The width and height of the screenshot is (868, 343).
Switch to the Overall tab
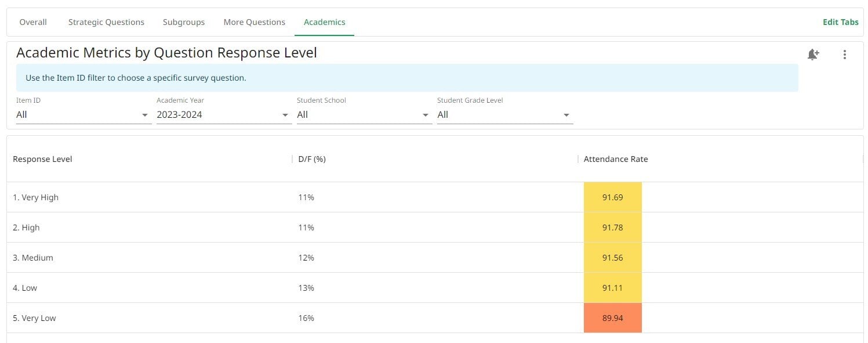[33, 22]
